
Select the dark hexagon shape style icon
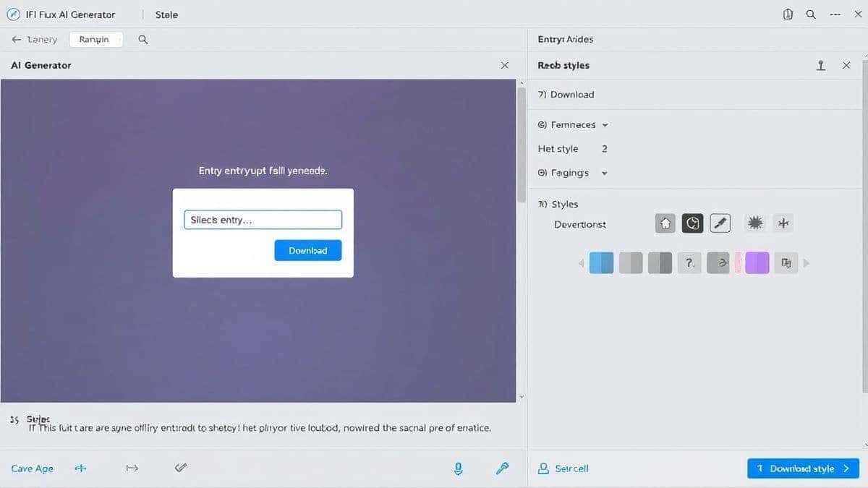click(x=692, y=223)
